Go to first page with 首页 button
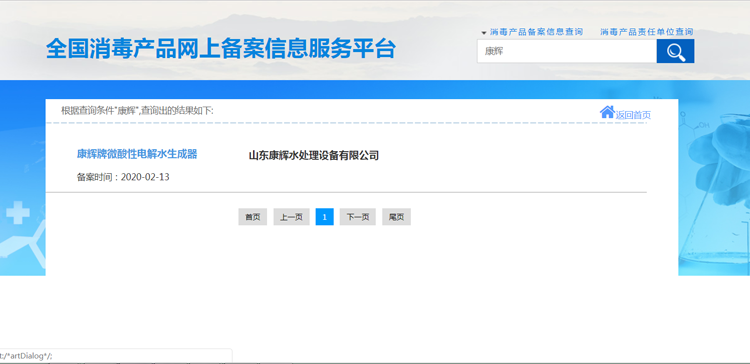 pyautogui.click(x=253, y=217)
